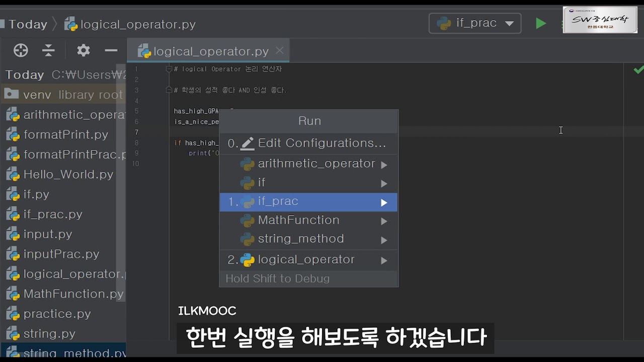Expand submenu arrow for logical_operator

pos(384,260)
